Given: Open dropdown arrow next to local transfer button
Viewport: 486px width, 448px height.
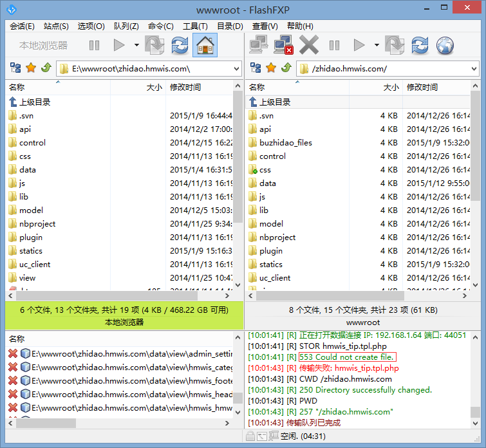Looking at the screenshot, I should (136, 45).
